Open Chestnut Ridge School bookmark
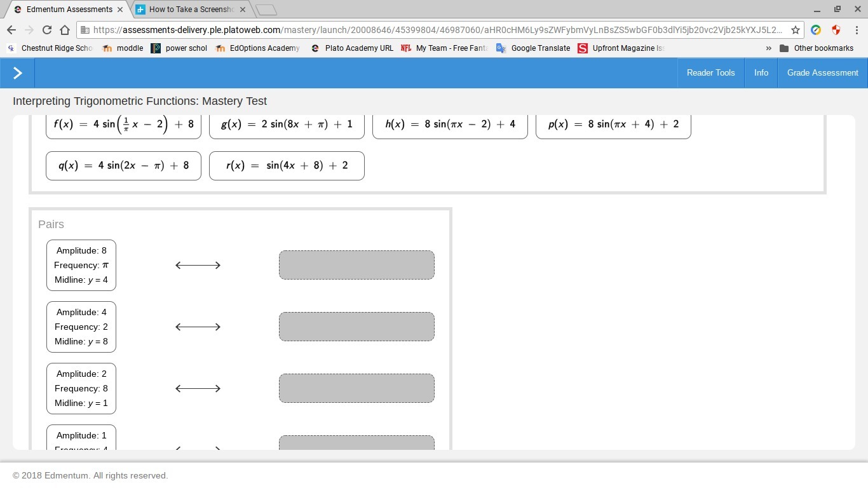This screenshot has height=488, width=868. 50,48
